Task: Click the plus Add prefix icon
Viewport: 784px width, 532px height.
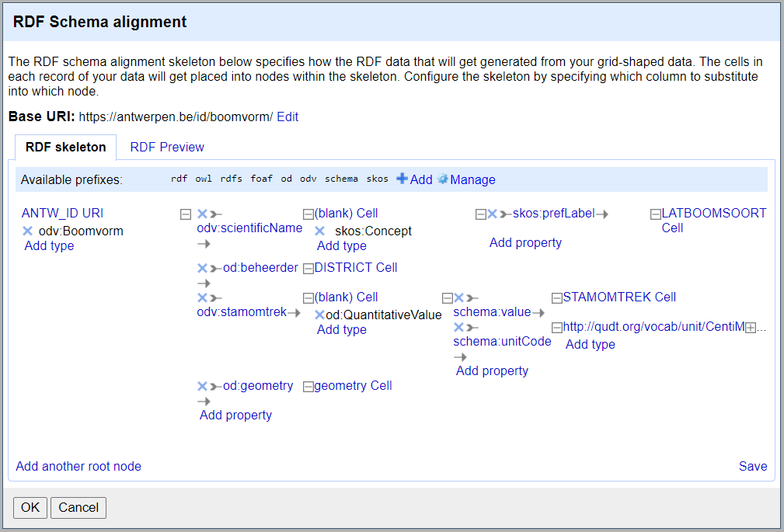Action: pyautogui.click(x=402, y=179)
